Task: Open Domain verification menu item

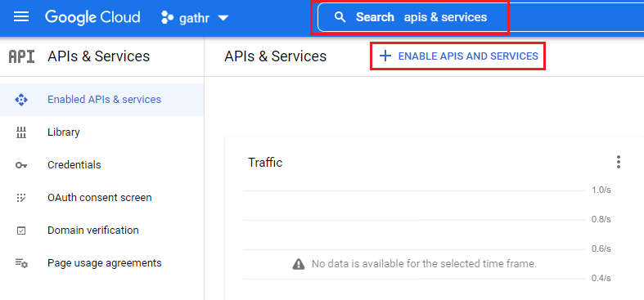Action: coord(101,231)
